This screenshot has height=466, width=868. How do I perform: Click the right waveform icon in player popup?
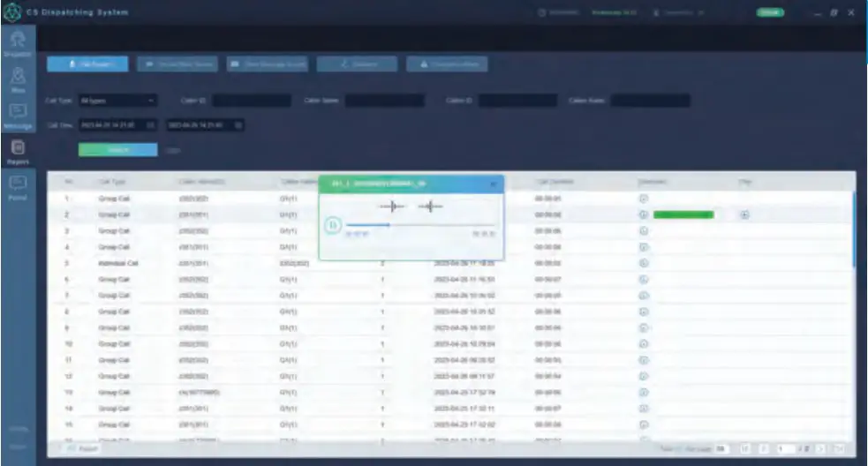pos(430,207)
